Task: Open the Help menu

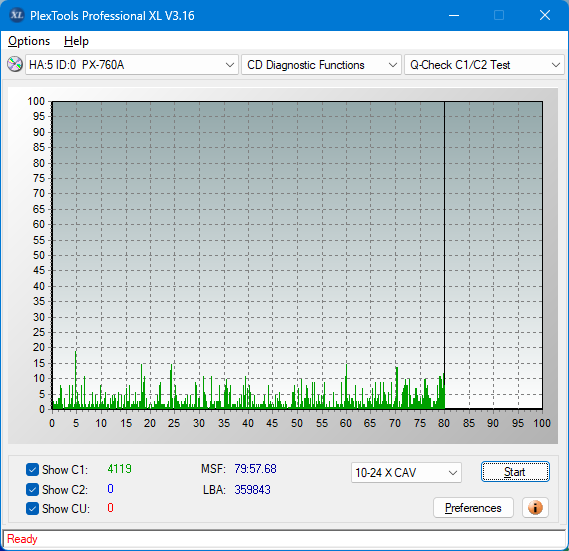Action: [x=76, y=41]
